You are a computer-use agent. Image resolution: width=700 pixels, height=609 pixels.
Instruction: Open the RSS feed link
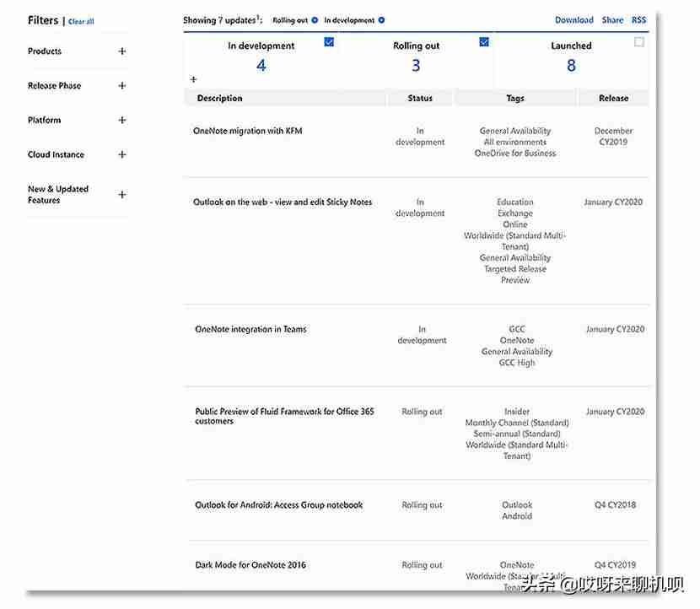tap(638, 20)
